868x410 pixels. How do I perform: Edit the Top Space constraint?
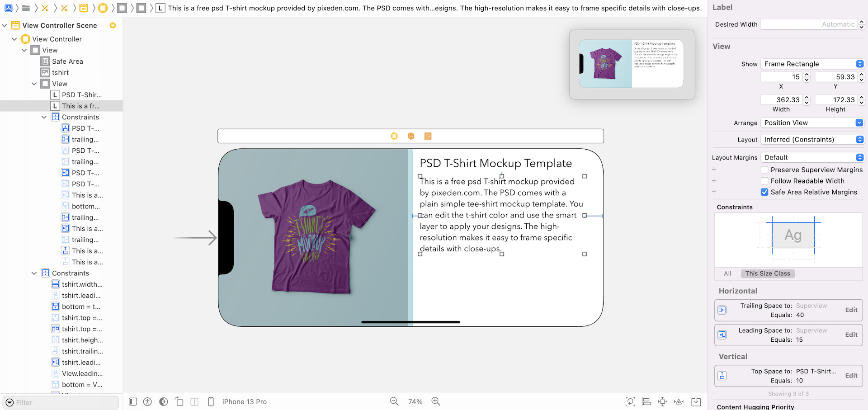click(851, 376)
